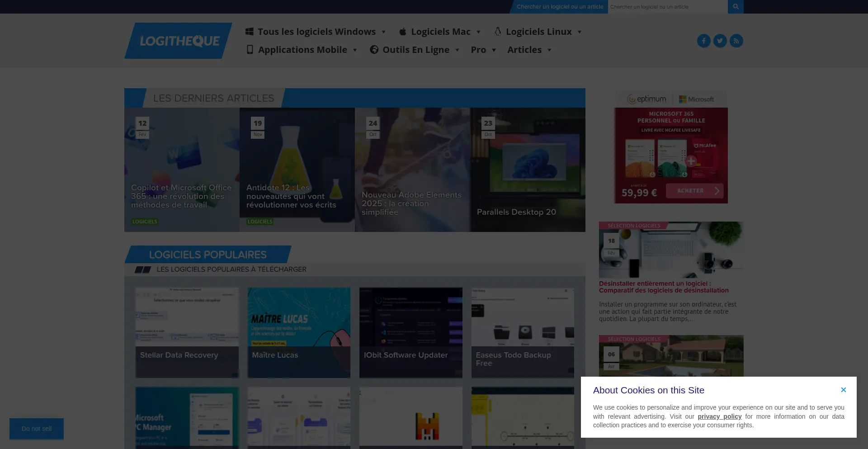The width and height of the screenshot is (868, 449).
Task: Click the Apple logo icon in the menu
Action: [403, 32]
